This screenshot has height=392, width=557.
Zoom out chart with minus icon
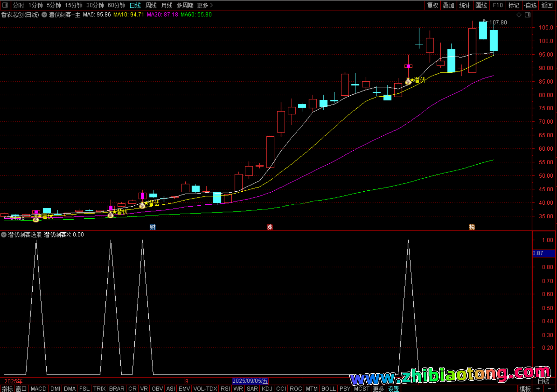coord(549,389)
